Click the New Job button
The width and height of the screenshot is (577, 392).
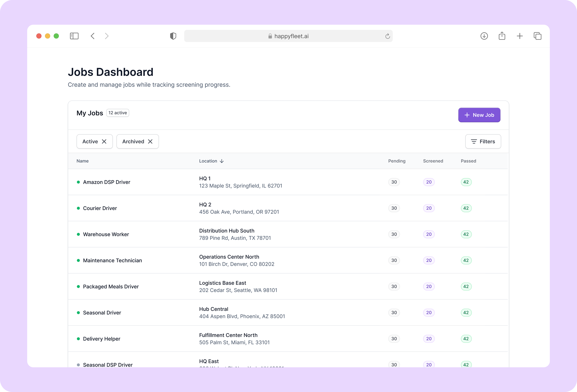(x=479, y=115)
